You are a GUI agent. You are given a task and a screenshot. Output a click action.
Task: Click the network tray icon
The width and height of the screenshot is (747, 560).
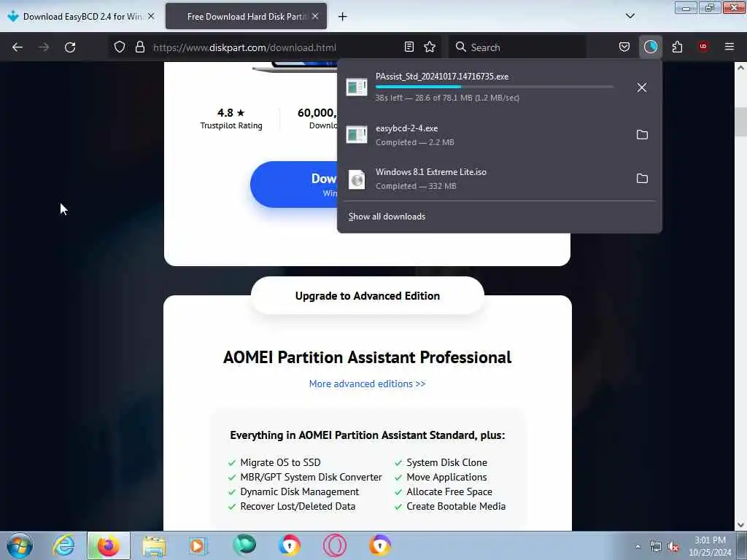(656, 547)
